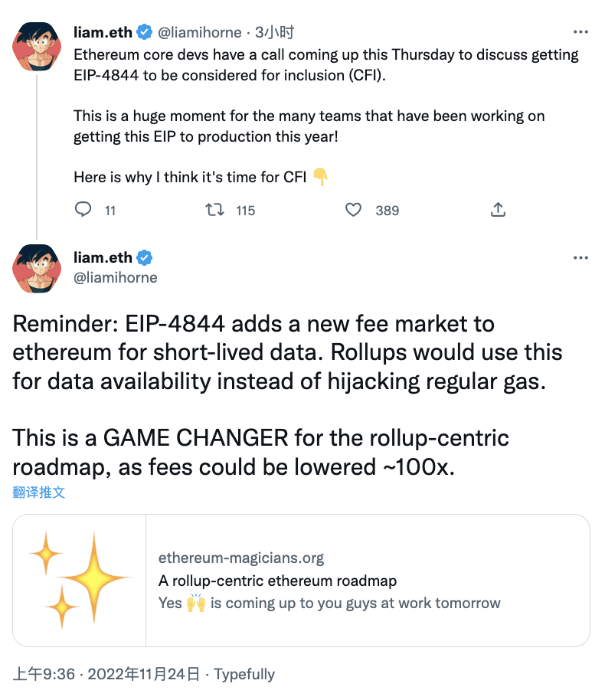Open more options on the reply tweet
The height and width of the screenshot is (700, 605).
tap(580, 258)
